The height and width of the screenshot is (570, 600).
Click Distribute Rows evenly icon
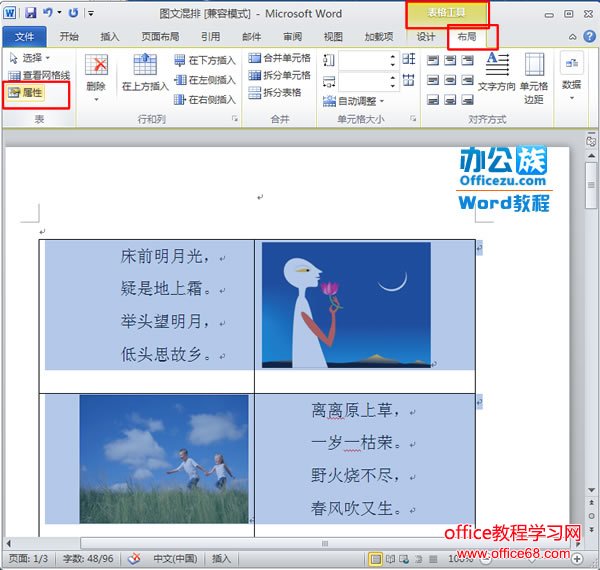coord(409,59)
